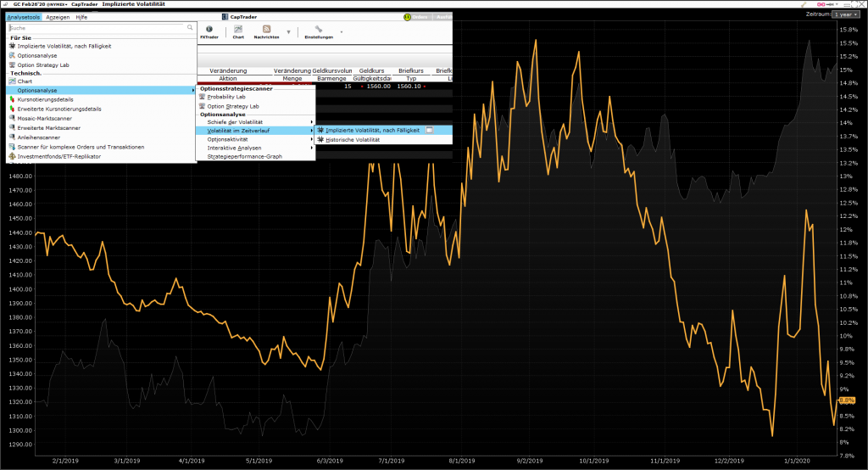Viewport: 868px width, 470px height.
Task: Expand dropdown arrow beside Nachrichten
Action: (x=288, y=32)
